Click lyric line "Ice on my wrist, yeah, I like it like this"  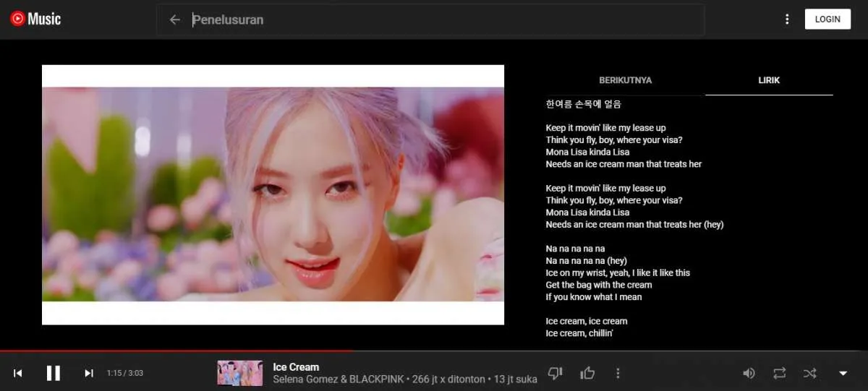618,273
